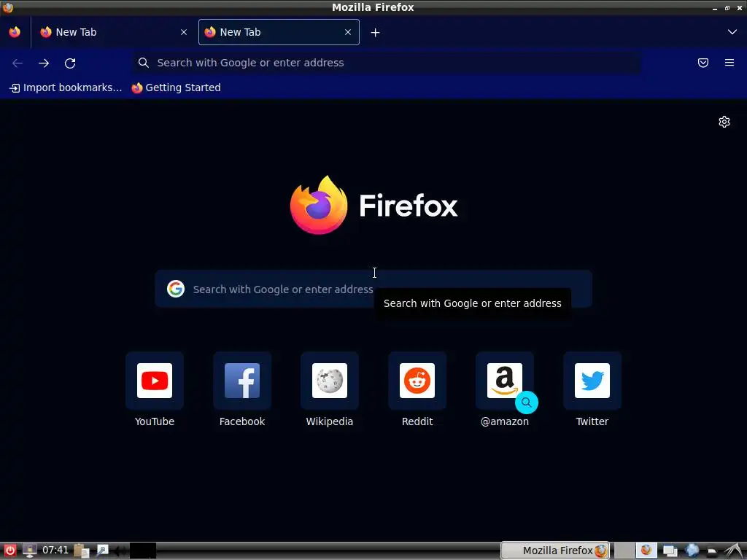Open the Facebook shortcut tile

pos(242,381)
